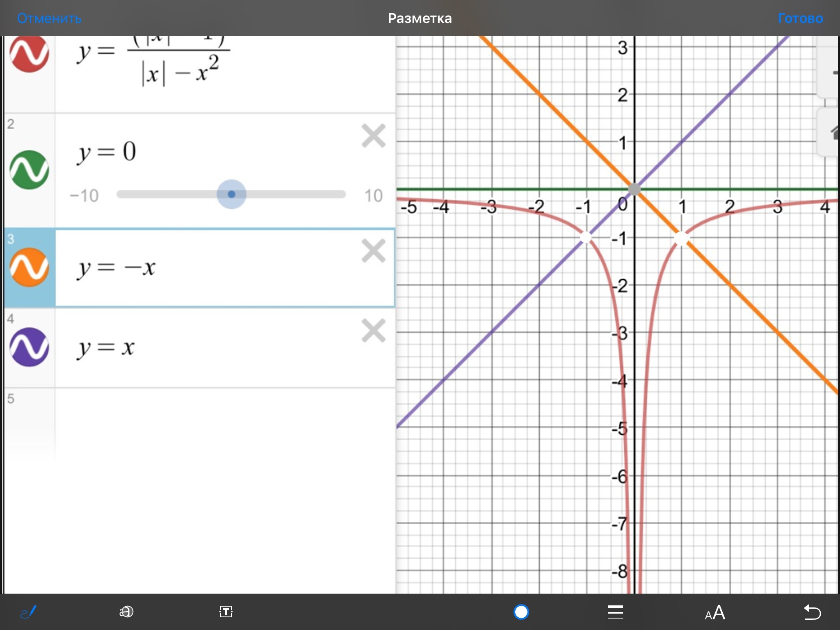840x630 pixels.
Task: Open the line thickness menu
Action: (615, 612)
